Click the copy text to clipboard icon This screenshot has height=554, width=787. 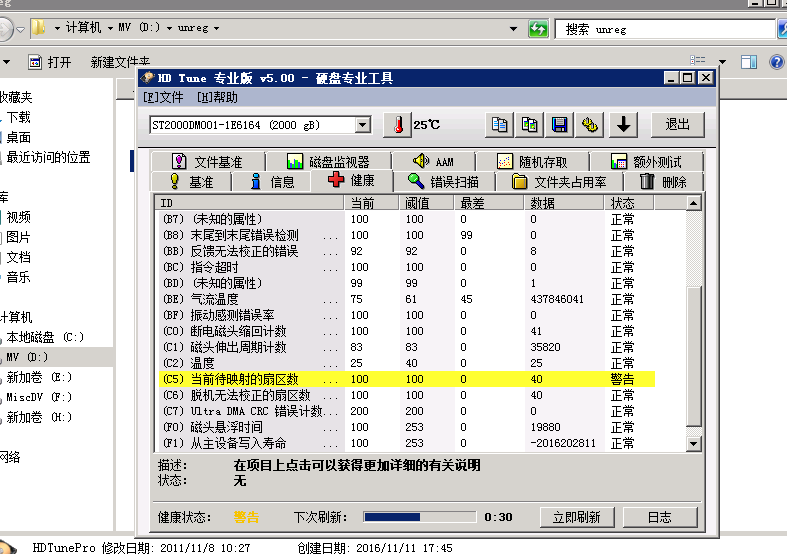(499, 124)
